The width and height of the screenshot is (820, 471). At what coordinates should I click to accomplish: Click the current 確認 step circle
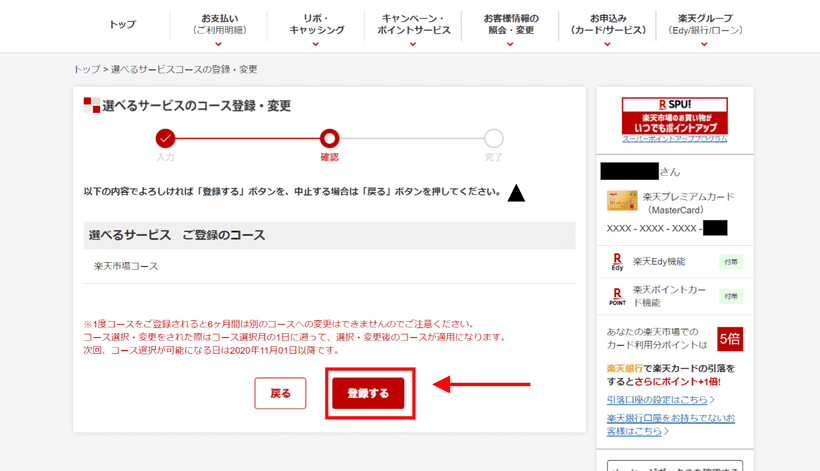[x=329, y=139]
